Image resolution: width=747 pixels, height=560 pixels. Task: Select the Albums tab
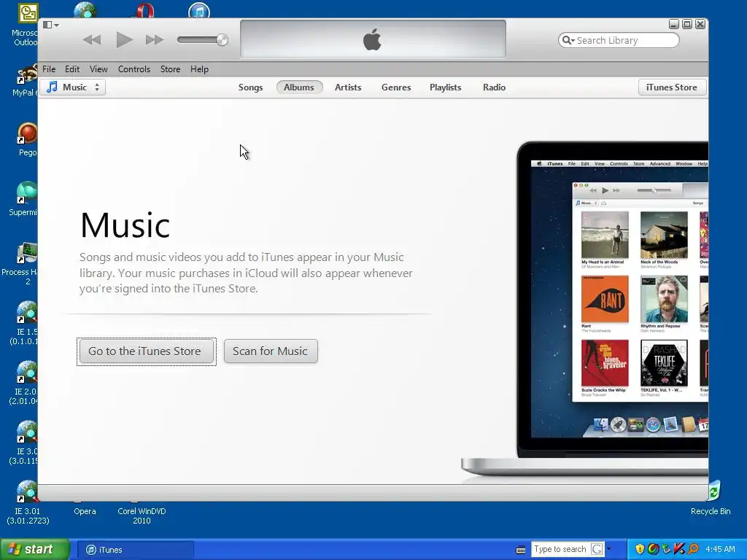(x=299, y=87)
